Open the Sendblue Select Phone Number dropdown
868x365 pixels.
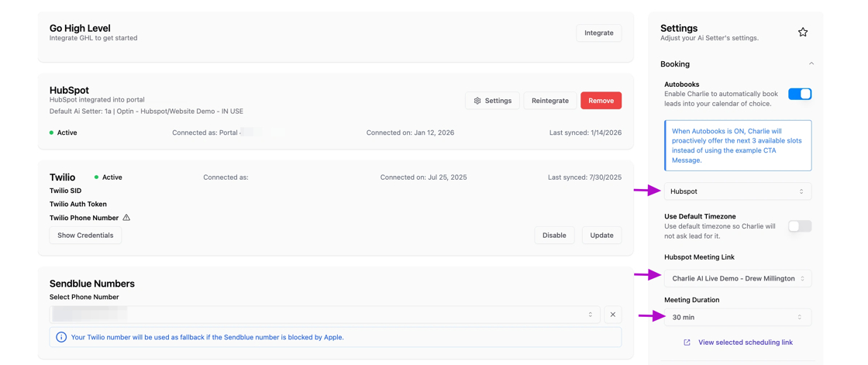[x=325, y=315]
